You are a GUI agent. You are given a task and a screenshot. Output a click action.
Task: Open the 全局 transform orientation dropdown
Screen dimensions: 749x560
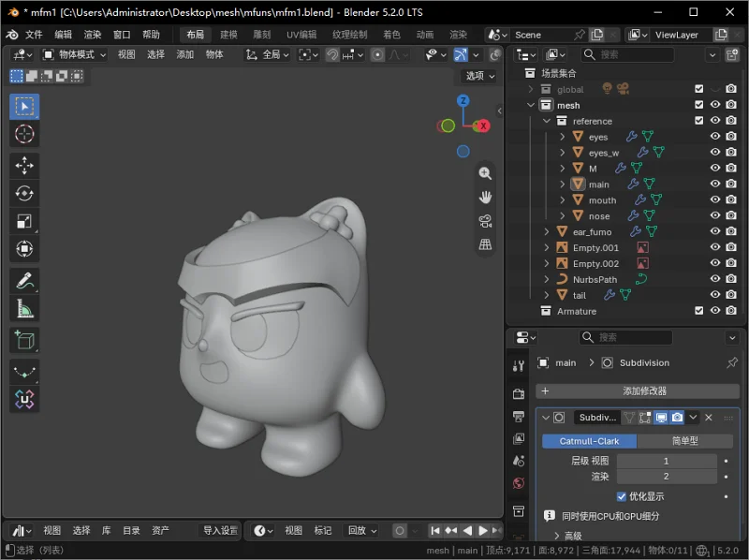click(267, 55)
